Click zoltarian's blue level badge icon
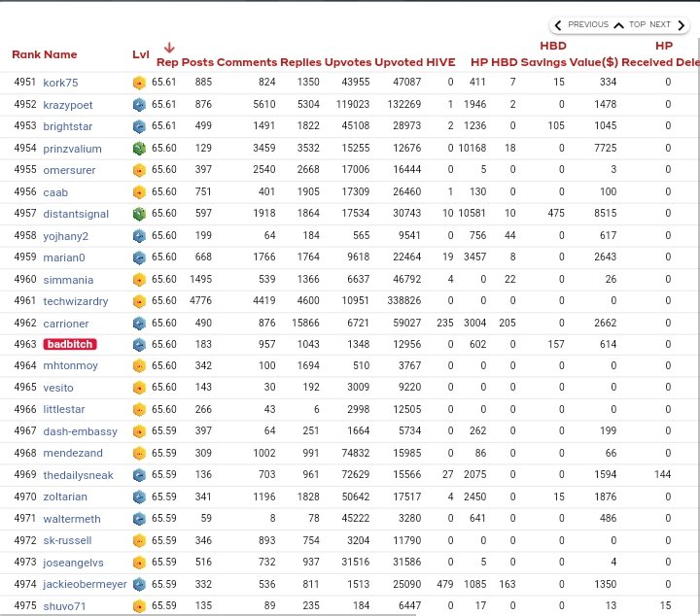 click(x=139, y=496)
